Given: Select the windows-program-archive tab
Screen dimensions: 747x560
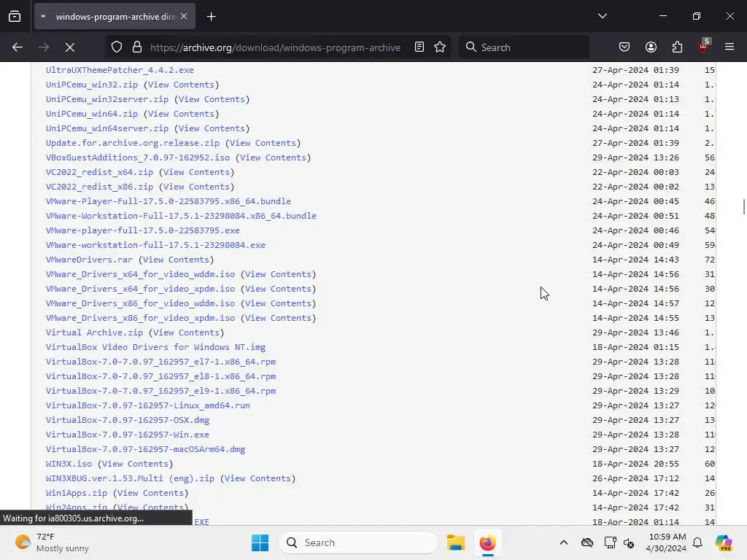Looking at the screenshot, I should point(115,17).
